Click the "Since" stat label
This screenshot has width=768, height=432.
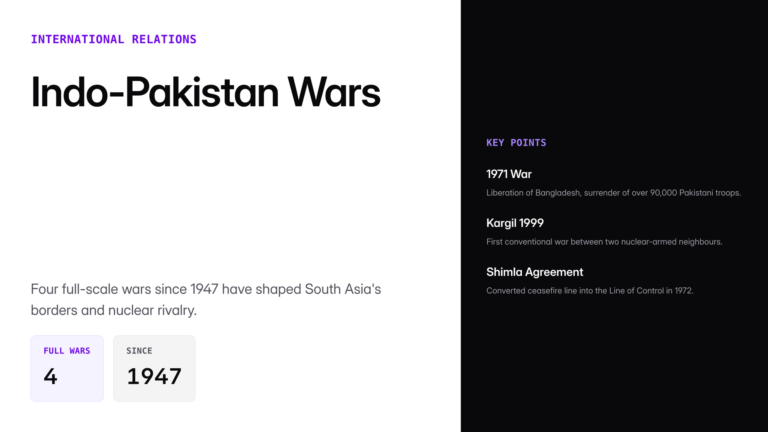139,351
